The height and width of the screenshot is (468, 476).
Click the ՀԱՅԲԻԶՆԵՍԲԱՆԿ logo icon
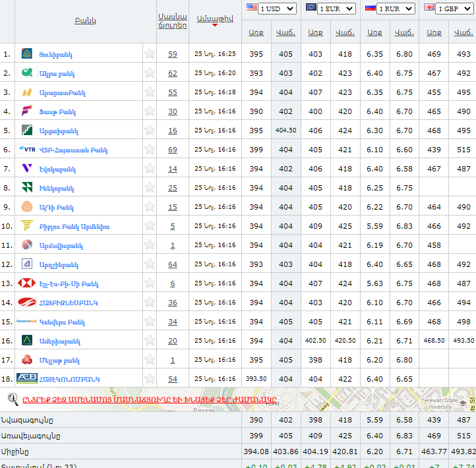click(x=27, y=302)
